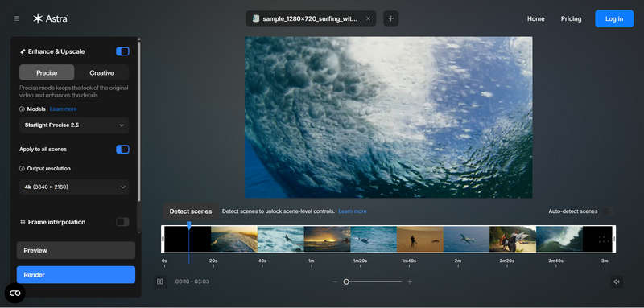
Task: Select the sunset wave thumbnail near 20s
Action: point(234,239)
